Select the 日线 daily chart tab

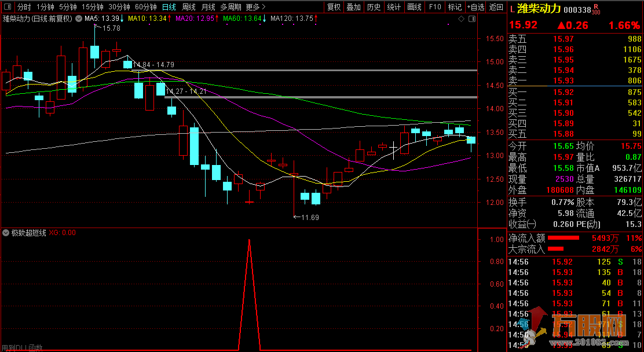pos(169,7)
